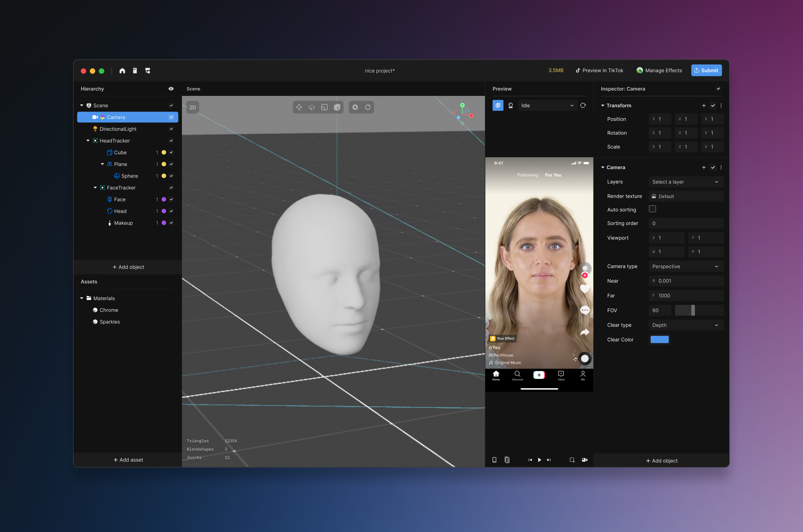803x532 pixels.
Task: Click the screenshot capture icon
Action: click(572, 460)
